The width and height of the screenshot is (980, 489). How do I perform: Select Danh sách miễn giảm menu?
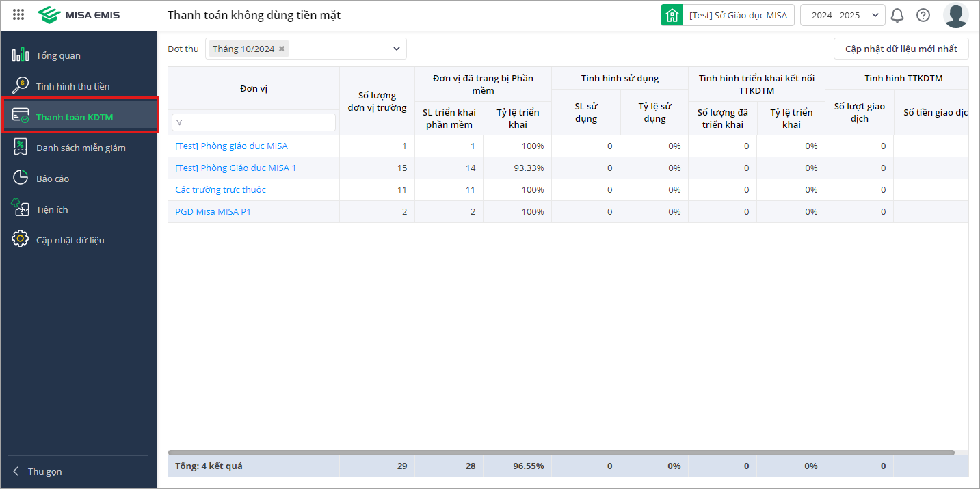click(81, 148)
